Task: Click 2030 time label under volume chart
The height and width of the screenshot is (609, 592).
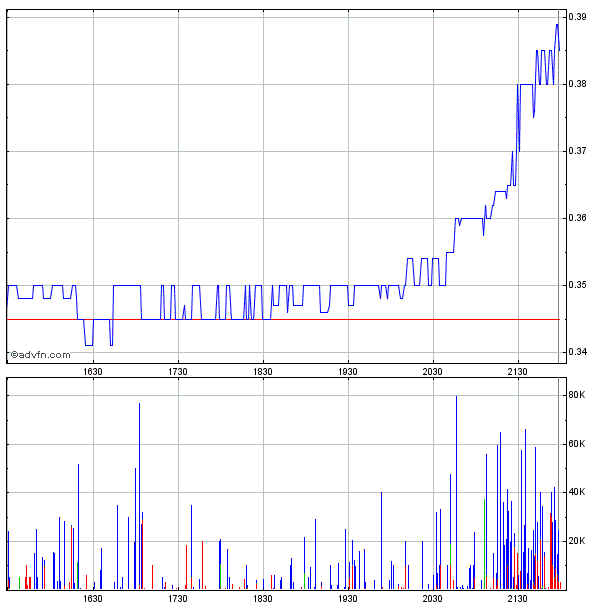Action: coord(433,599)
